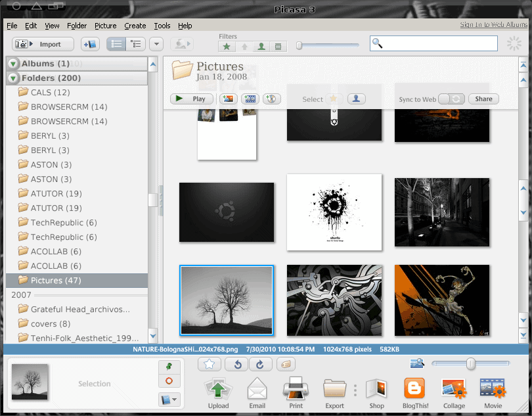The height and width of the screenshot is (416, 532).
Task: Collapse the Albums section
Action: point(13,64)
